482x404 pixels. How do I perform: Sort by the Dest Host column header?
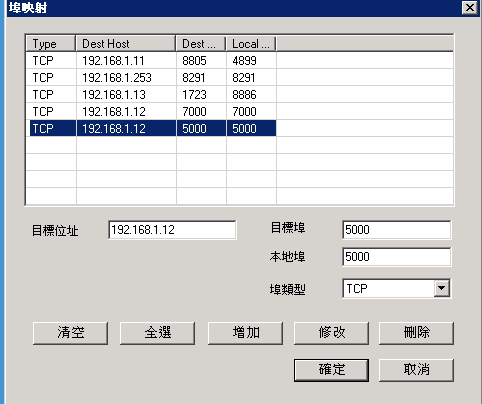[126, 44]
